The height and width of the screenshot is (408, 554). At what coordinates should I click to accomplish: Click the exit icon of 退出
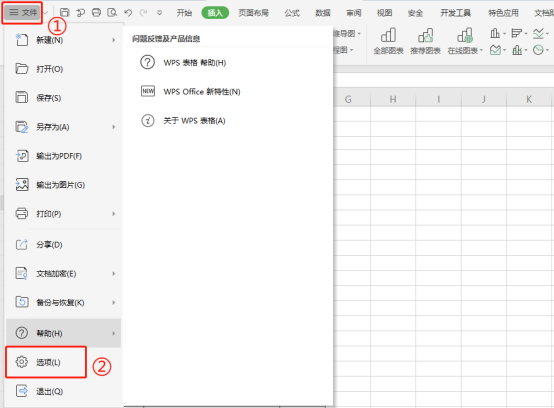[x=22, y=391]
